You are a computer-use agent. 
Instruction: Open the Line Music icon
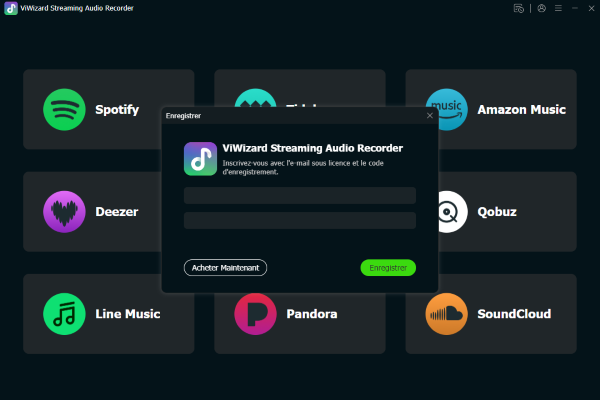point(64,314)
